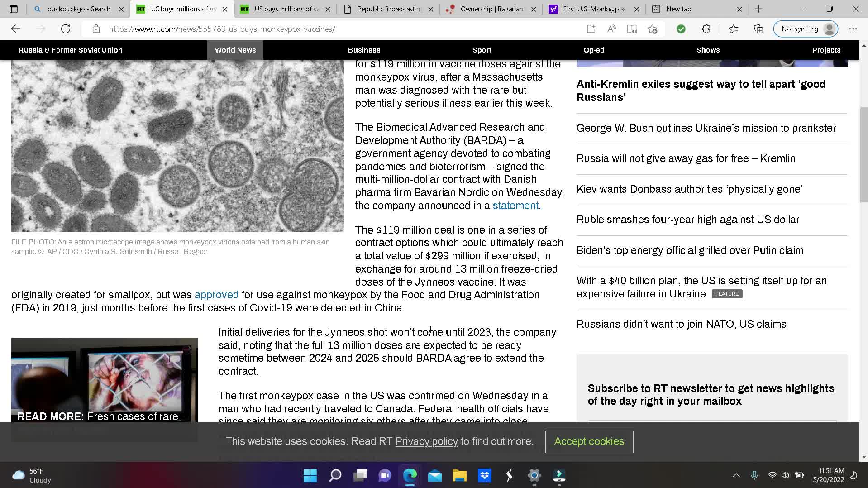Show hidden system tray icons

[736, 475]
